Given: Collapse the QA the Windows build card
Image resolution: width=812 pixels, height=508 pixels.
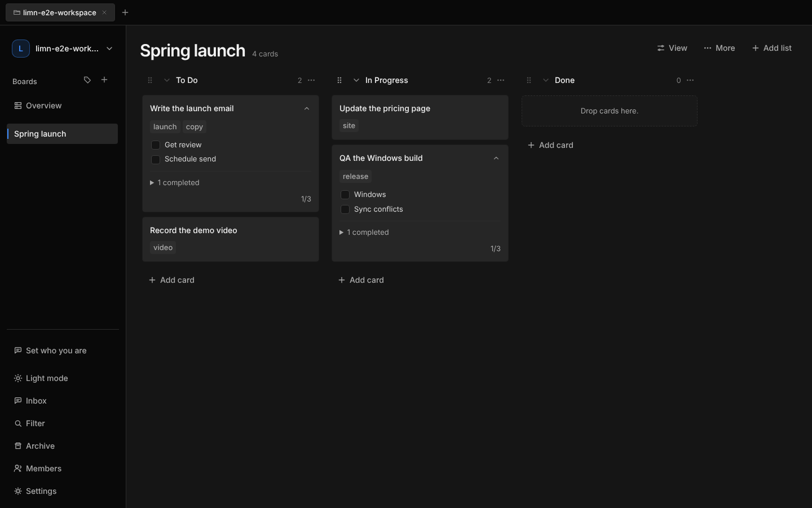Looking at the screenshot, I should coord(496,159).
